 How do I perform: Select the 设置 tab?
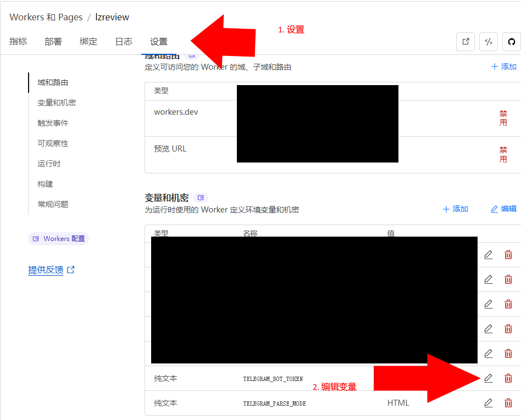[159, 42]
